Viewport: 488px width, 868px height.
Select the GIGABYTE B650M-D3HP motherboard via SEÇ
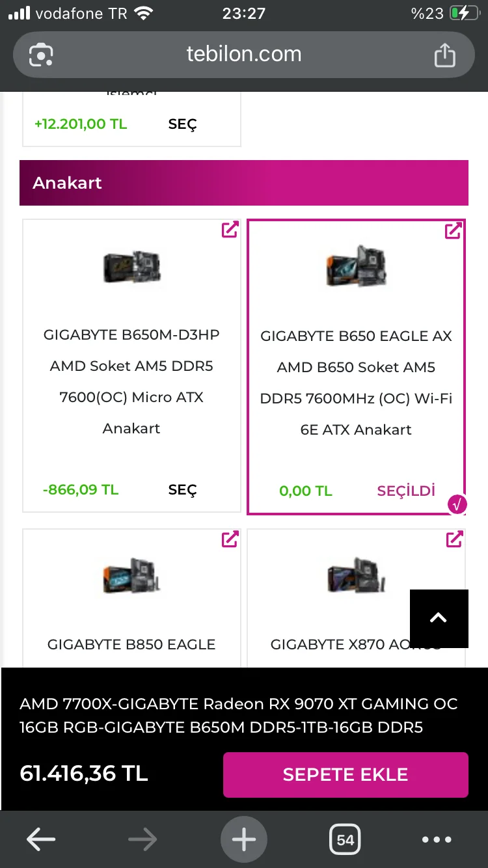coord(182,490)
